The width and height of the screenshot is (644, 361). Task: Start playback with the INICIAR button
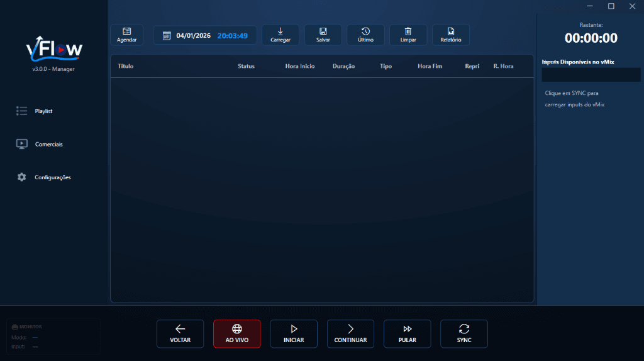294,333
